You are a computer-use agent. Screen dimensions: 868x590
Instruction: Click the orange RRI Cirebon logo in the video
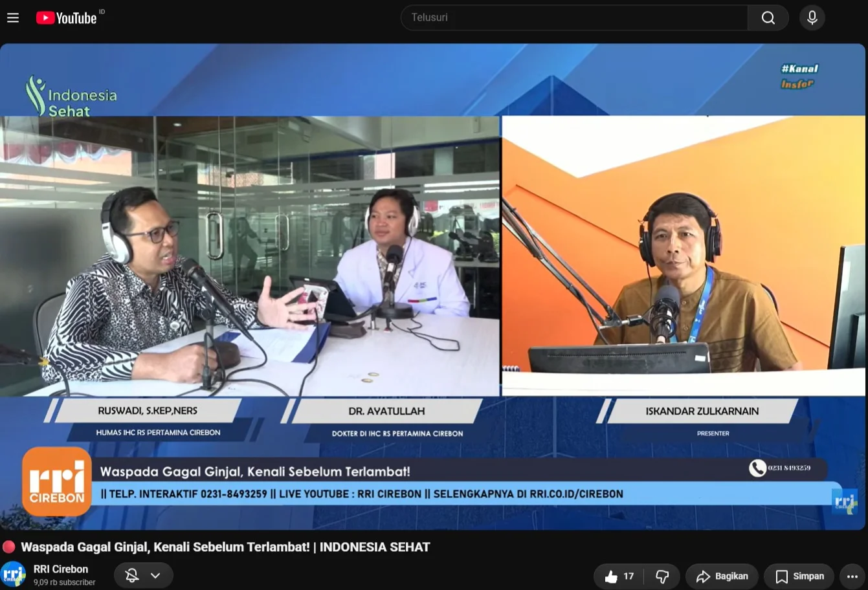(57, 481)
